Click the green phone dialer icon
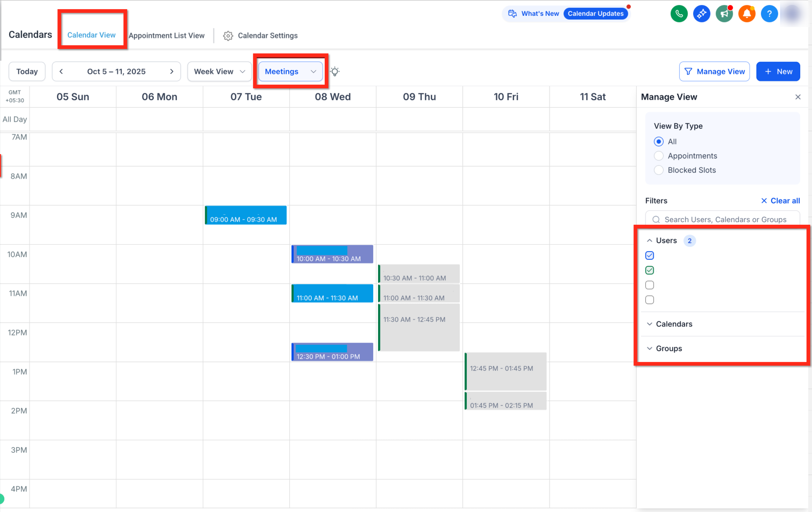Image resolution: width=812 pixels, height=512 pixels. tap(679, 14)
